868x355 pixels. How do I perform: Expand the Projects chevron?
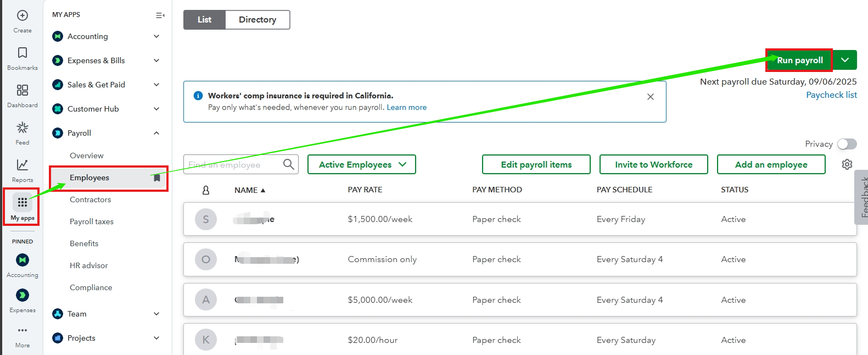(156, 338)
